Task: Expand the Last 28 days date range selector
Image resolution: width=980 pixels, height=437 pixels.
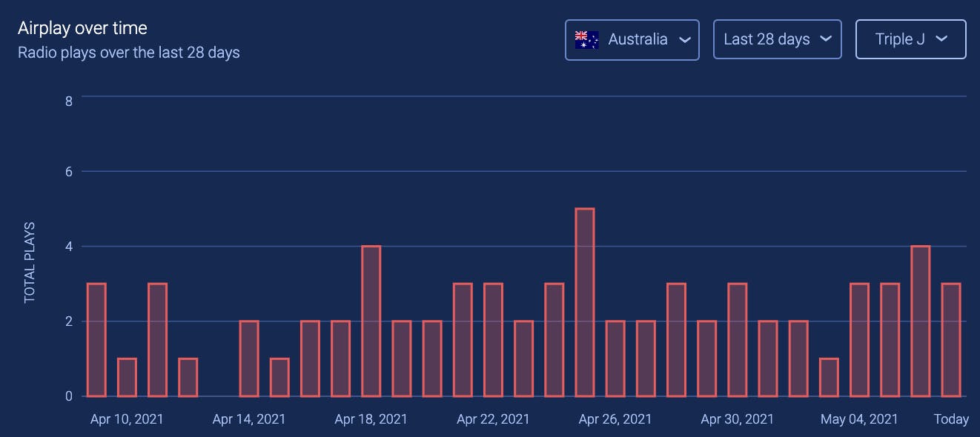Action: (x=777, y=39)
